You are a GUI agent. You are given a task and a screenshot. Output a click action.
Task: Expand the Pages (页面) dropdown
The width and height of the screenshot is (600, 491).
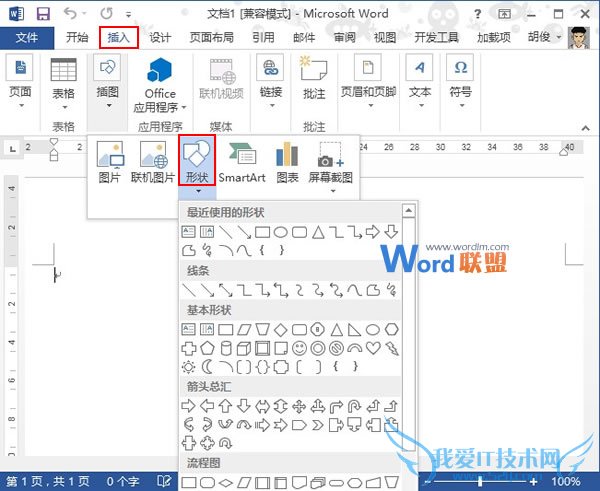pos(21,105)
